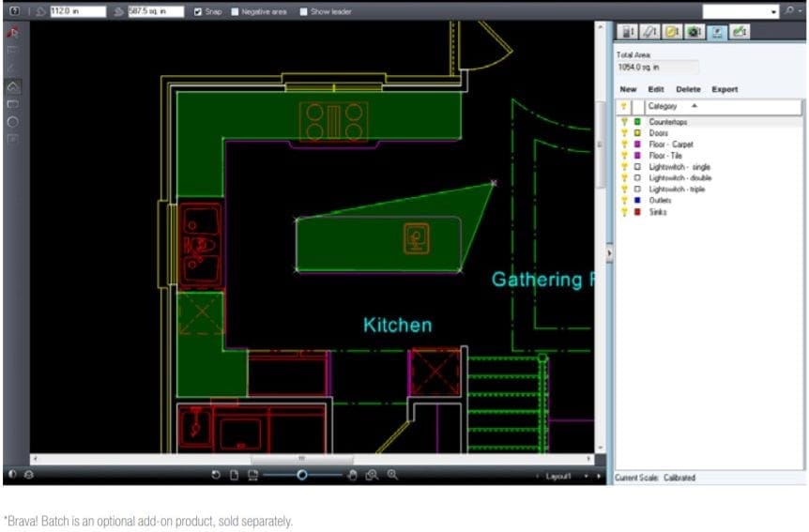Click the zoom in magnifier icon
Screen dimensions: 809x532
392,475
